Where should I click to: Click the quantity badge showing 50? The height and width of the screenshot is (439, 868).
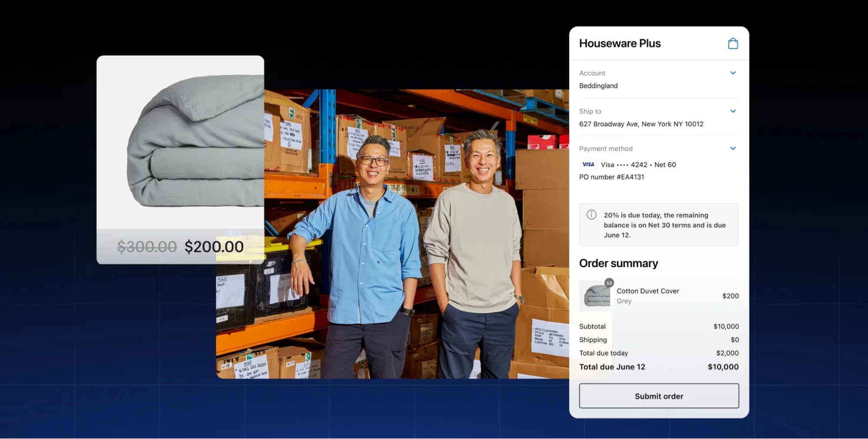610,282
